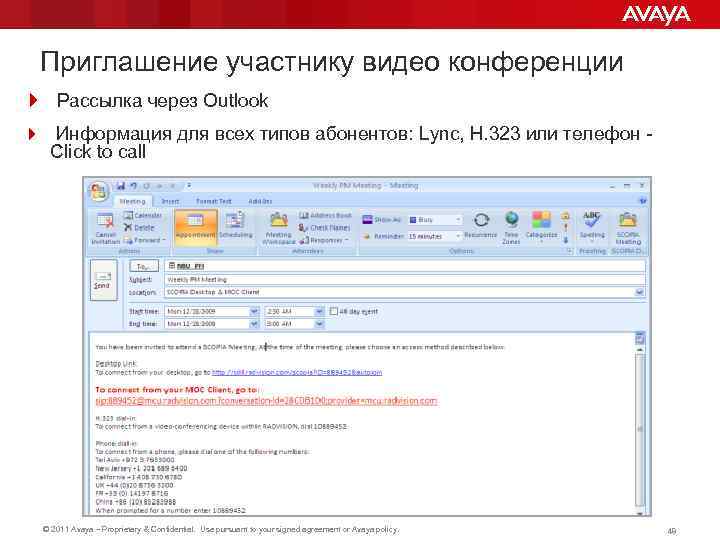Open the Responses options

[x=324, y=240]
